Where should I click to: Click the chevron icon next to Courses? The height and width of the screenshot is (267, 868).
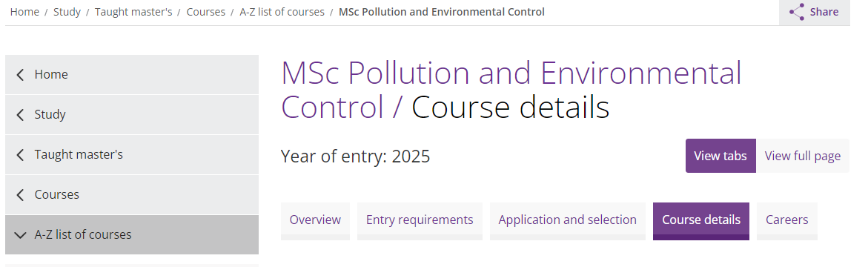(21, 194)
